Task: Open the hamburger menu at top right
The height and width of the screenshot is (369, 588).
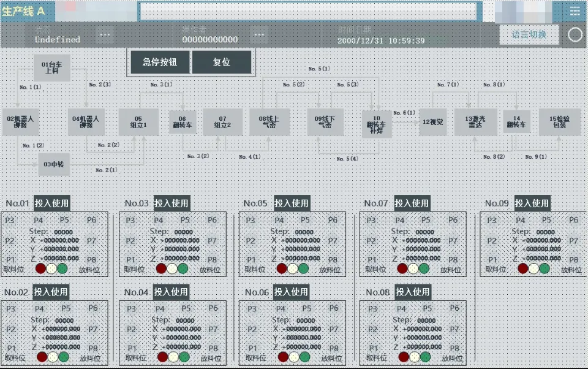Action: click(x=575, y=11)
